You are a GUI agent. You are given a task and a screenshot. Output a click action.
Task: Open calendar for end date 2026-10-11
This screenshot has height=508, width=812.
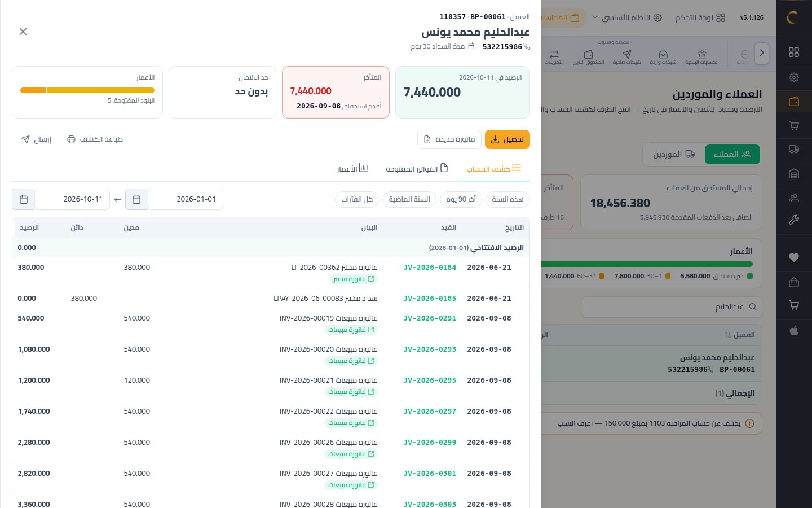tap(24, 199)
